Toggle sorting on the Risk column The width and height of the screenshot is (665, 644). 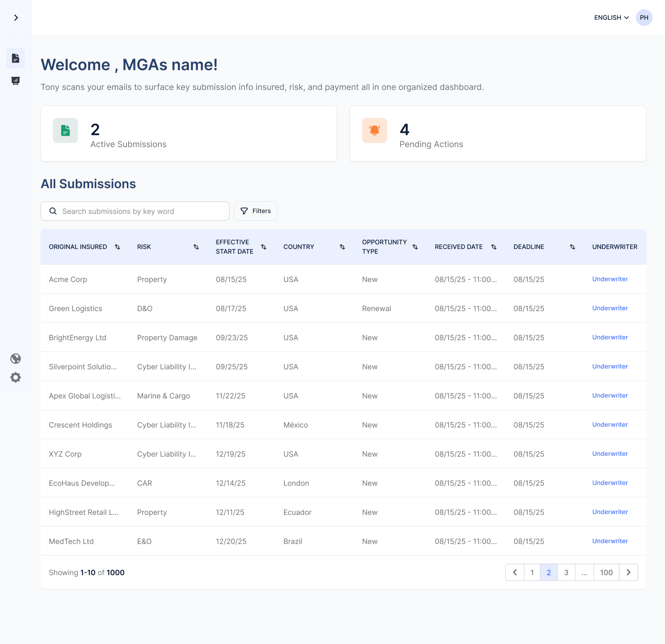196,247
